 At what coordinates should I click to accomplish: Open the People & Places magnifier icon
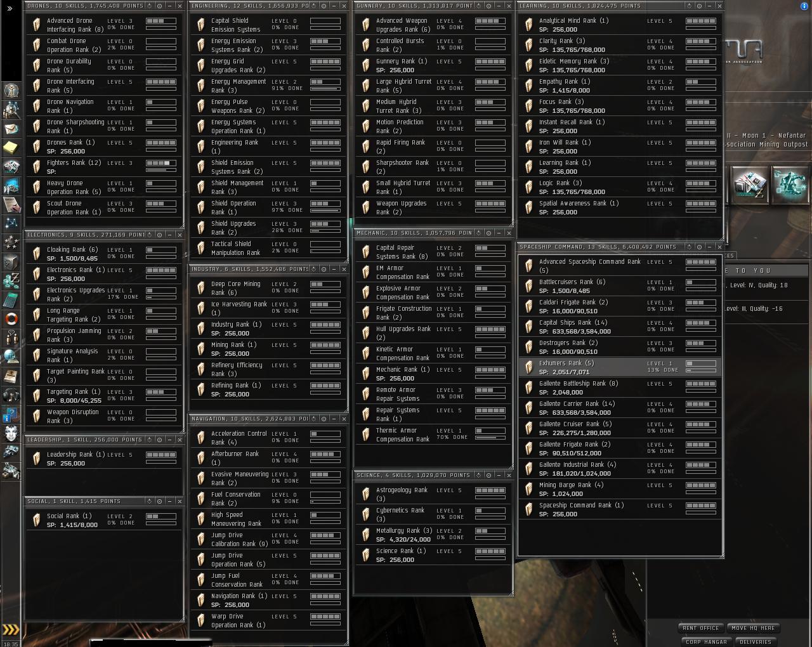pos(11,110)
